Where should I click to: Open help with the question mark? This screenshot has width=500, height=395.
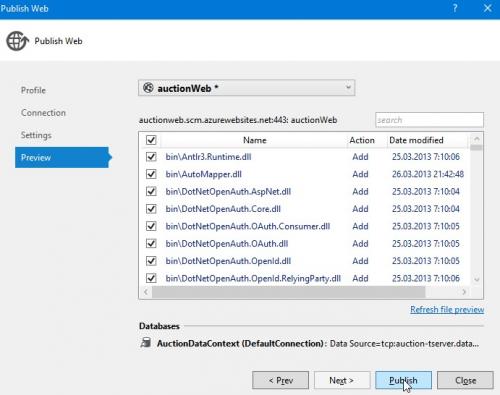[455, 8]
